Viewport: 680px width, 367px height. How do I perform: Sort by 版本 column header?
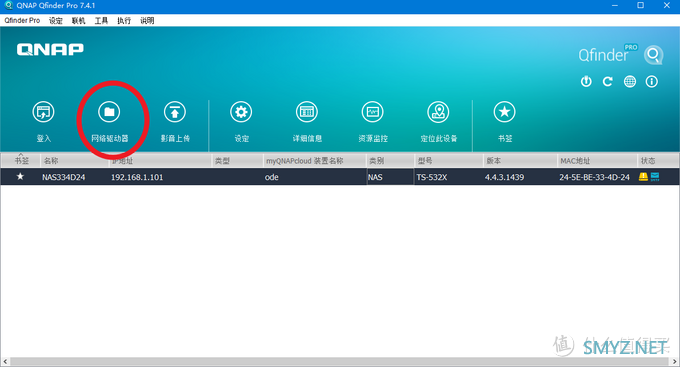tap(520, 161)
